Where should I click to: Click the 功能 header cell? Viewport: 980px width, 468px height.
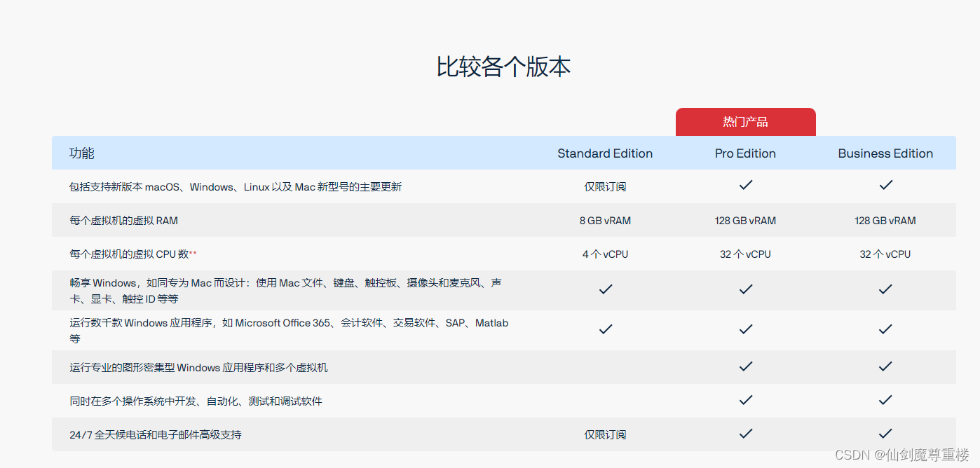pyautogui.click(x=82, y=153)
